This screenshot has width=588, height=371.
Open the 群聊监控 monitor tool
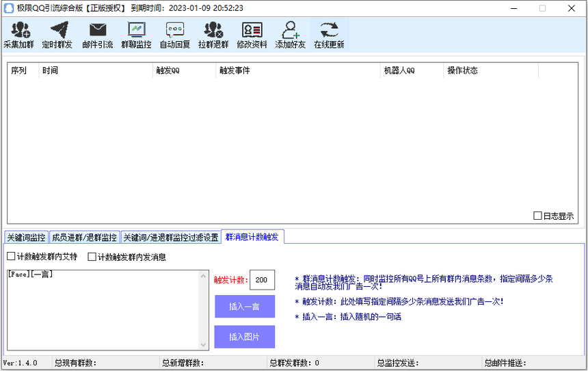pyautogui.click(x=136, y=34)
